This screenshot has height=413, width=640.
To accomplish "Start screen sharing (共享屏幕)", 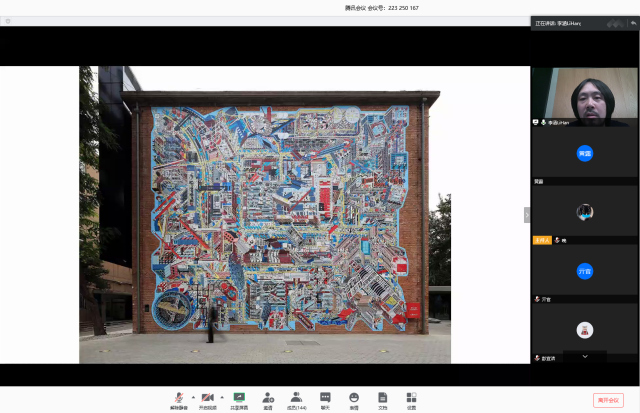I will point(239,398).
